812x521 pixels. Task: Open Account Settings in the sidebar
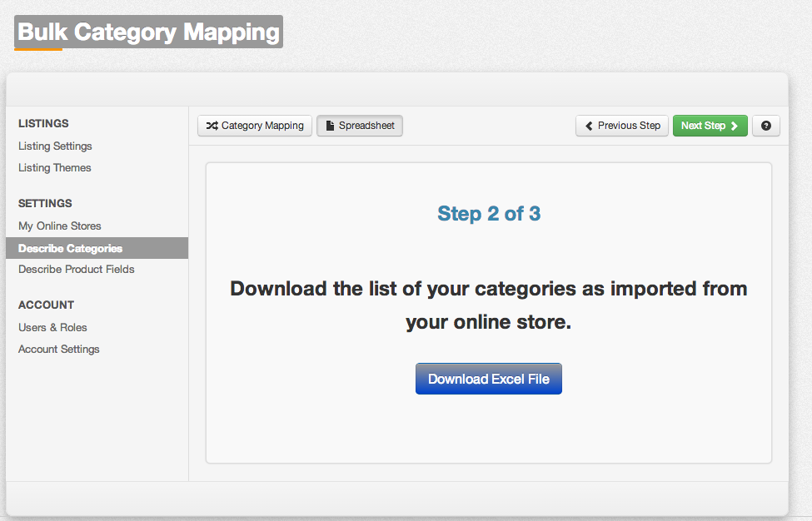coord(58,350)
